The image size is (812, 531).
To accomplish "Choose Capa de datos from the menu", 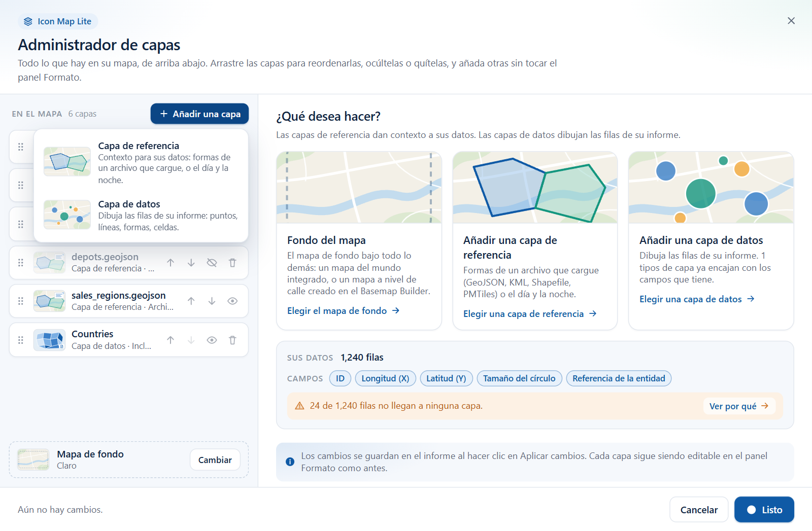I will (x=141, y=215).
